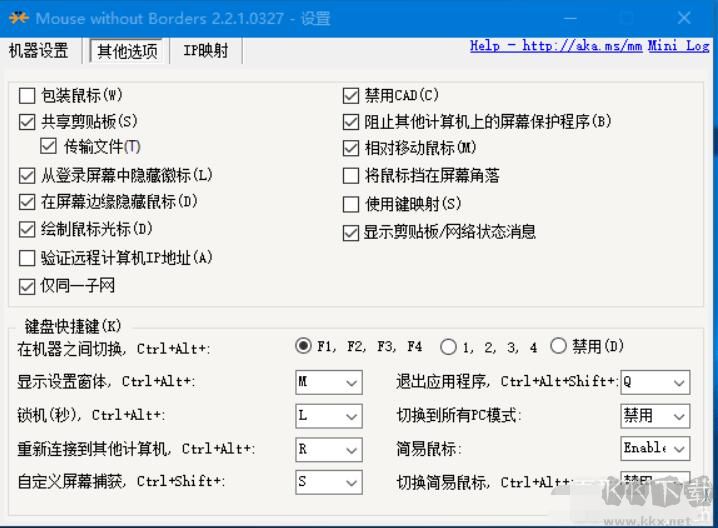Uncheck the 传输文件(T) option
Image resolution: width=718 pixels, height=528 pixels.
[x=48, y=147]
